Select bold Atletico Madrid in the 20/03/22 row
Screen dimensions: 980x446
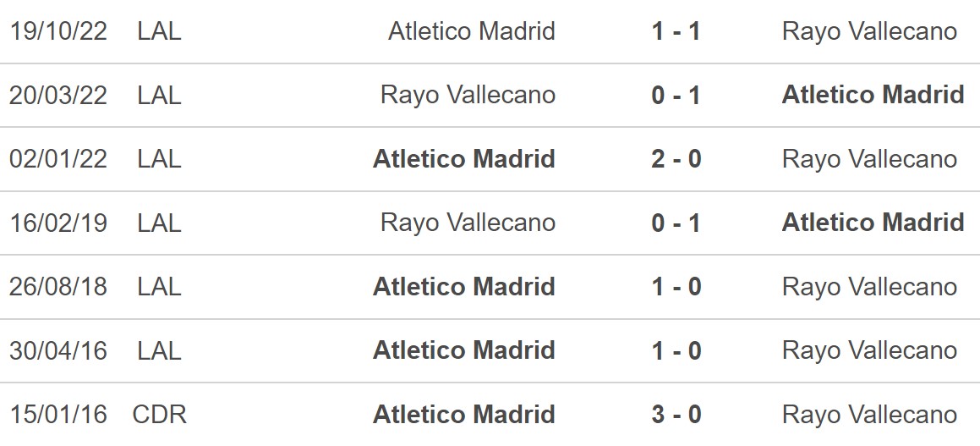pos(873,95)
